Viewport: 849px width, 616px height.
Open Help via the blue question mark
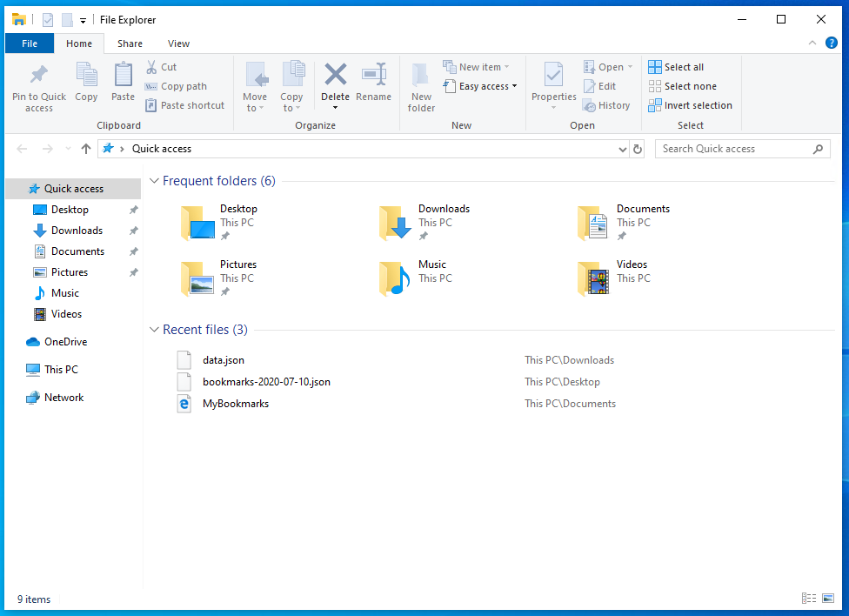coord(831,43)
